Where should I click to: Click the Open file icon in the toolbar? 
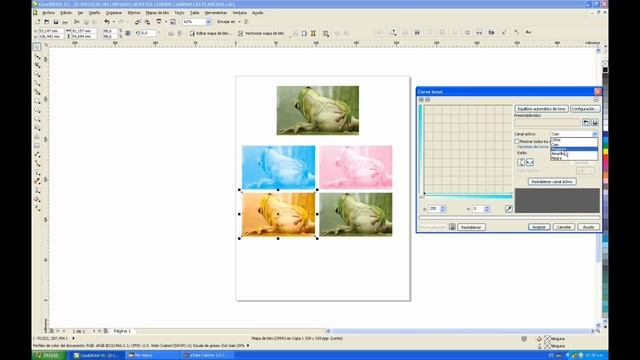pyautogui.click(x=47, y=22)
